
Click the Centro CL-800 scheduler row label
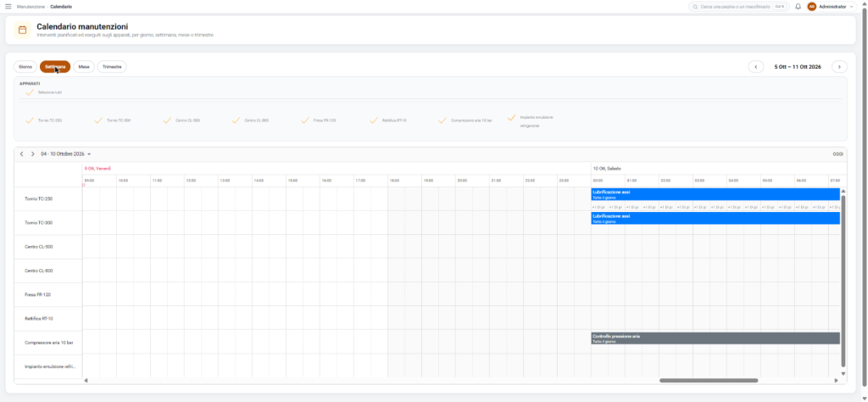click(x=38, y=271)
